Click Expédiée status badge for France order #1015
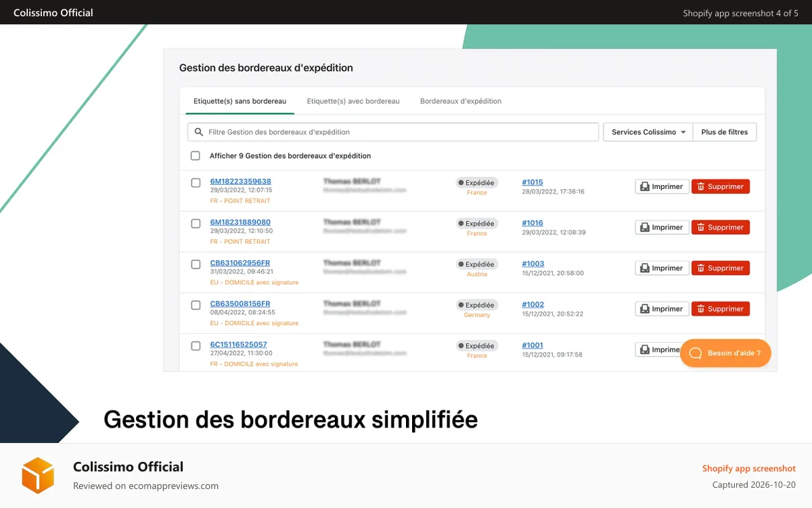Screen dimensions: 812x508 [x=477, y=183]
